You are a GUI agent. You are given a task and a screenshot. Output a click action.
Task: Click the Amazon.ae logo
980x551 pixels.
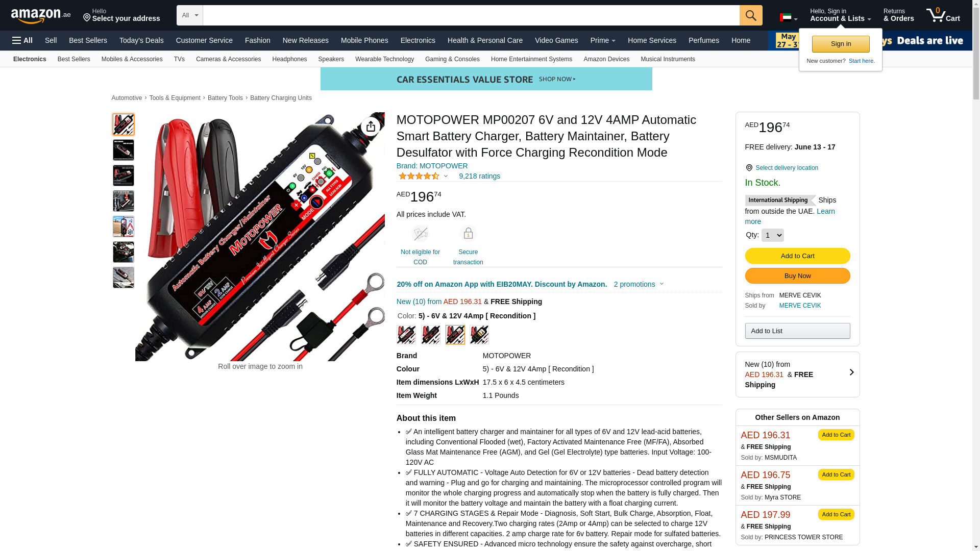coord(41,16)
